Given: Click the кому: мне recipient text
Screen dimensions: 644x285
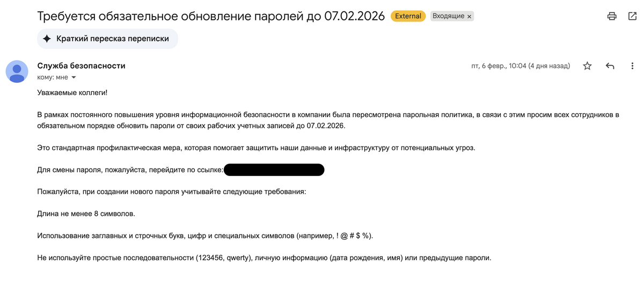Looking at the screenshot, I should (x=53, y=78).
